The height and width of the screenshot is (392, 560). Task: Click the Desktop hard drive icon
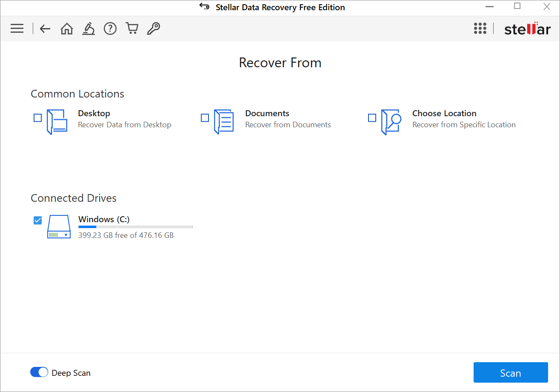click(x=57, y=122)
